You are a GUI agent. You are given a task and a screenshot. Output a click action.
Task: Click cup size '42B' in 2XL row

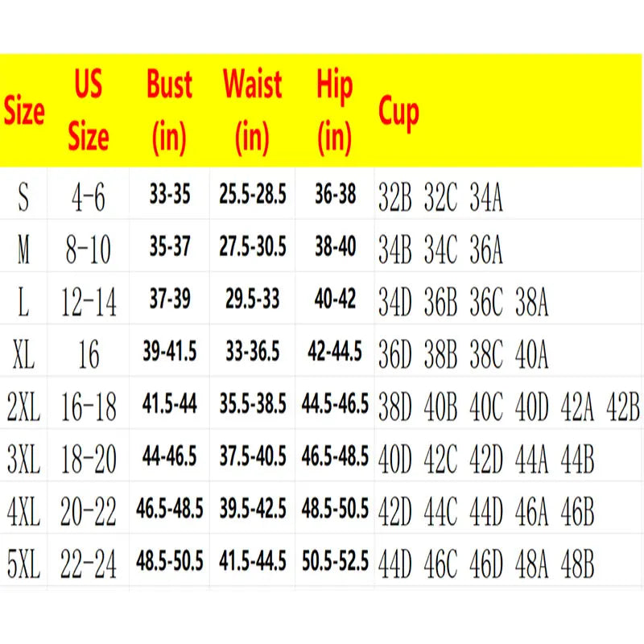pyautogui.click(x=622, y=407)
